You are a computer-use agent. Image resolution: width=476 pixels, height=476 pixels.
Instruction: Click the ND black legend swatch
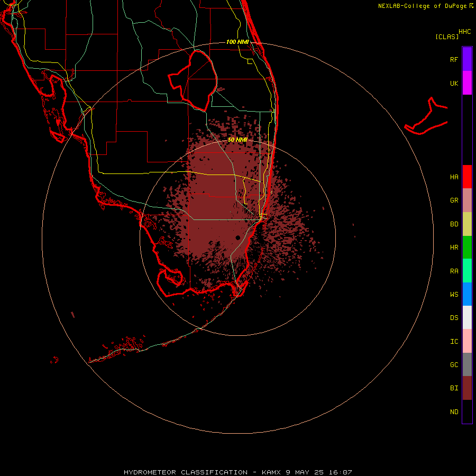(x=467, y=411)
